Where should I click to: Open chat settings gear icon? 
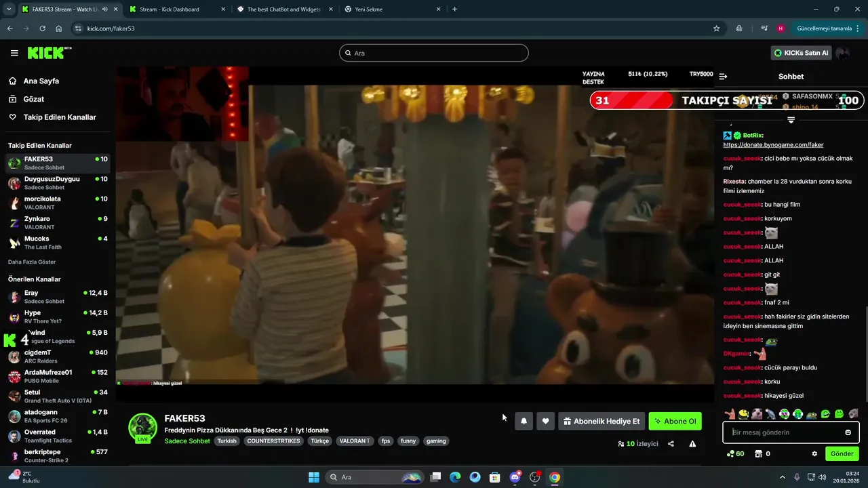point(814,453)
